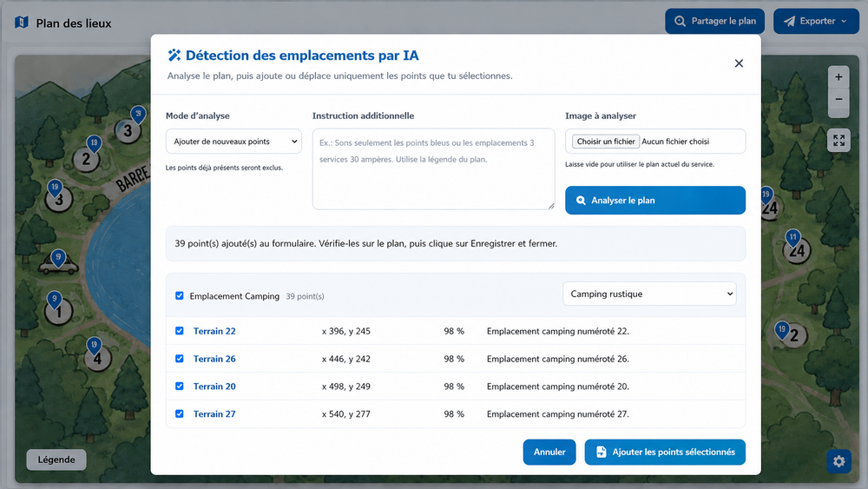Toggle the Emplacement Camping group checkbox
The width and height of the screenshot is (868, 489).
(180, 295)
